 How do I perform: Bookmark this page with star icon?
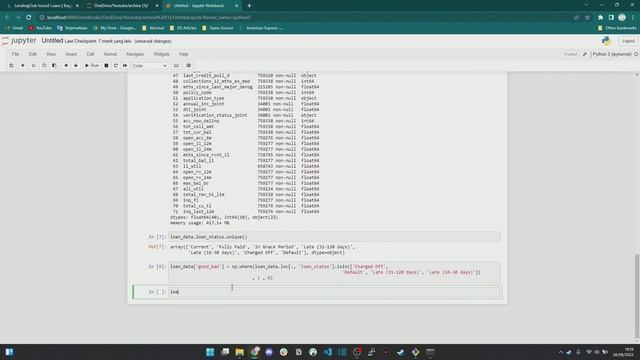[x=587, y=18]
